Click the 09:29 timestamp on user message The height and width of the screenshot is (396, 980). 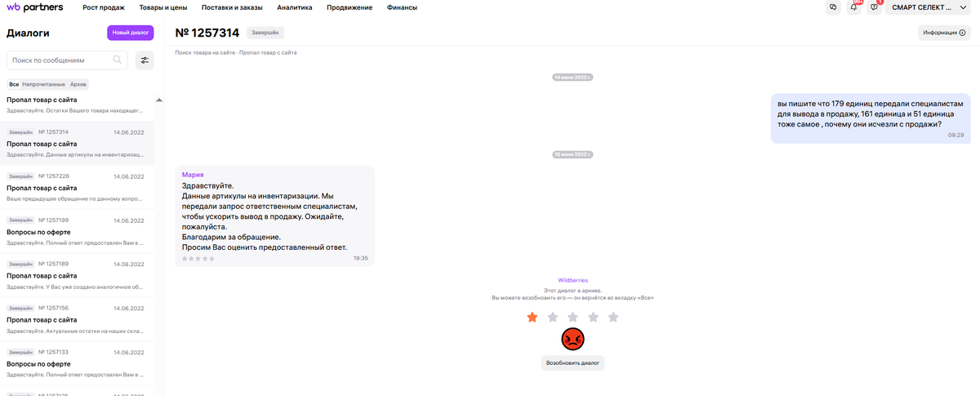pos(955,136)
